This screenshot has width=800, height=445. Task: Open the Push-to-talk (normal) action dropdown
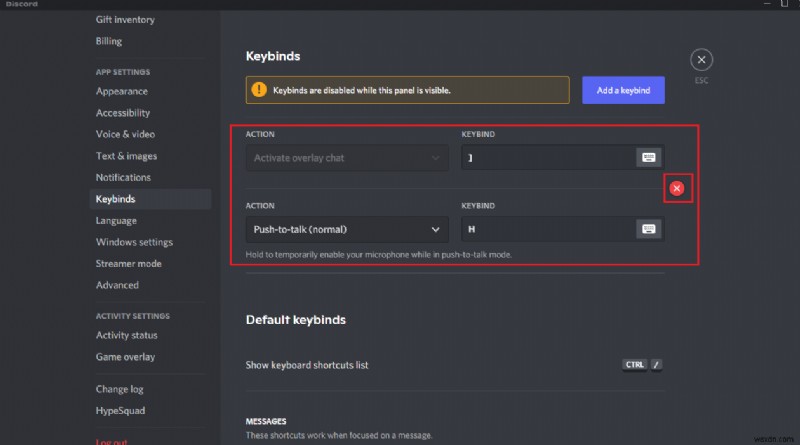347,229
